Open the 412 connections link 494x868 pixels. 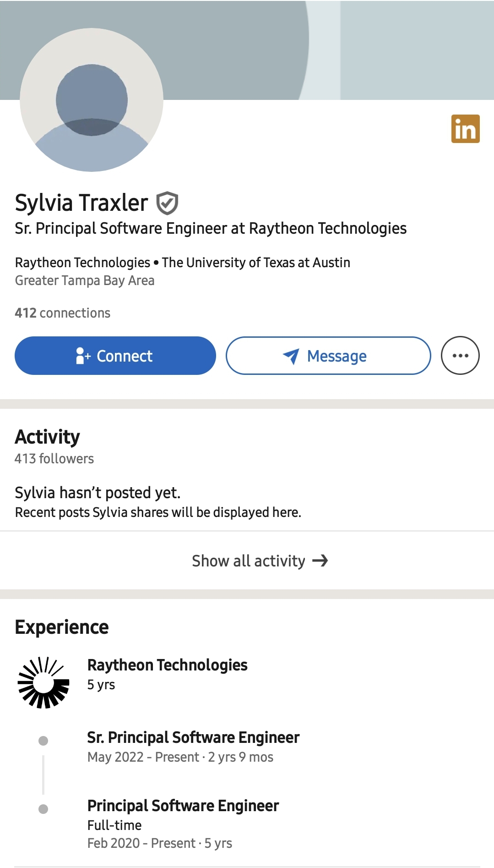coord(63,313)
